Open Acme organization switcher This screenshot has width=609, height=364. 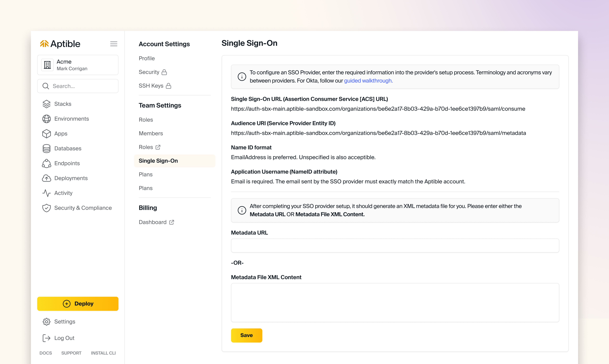(x=78, y=65)
